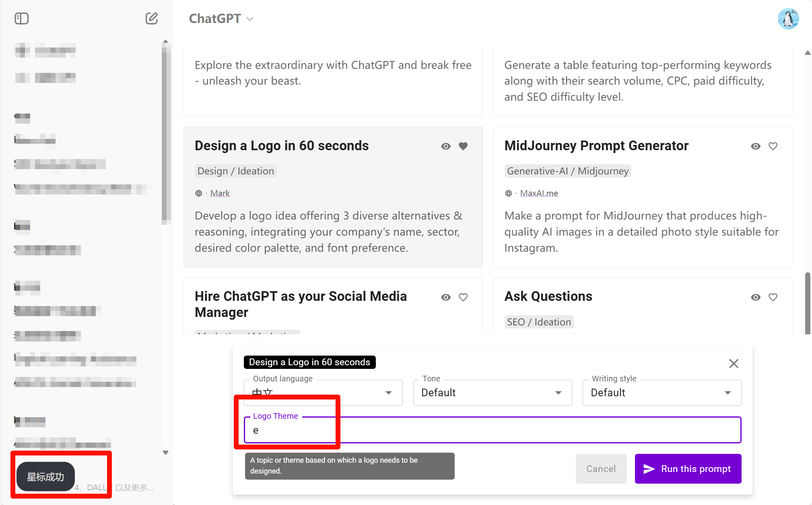Open Hire ChatGPT as Social Media Manager title
Screen dimensions: 812x505
(x=301, y=304)
